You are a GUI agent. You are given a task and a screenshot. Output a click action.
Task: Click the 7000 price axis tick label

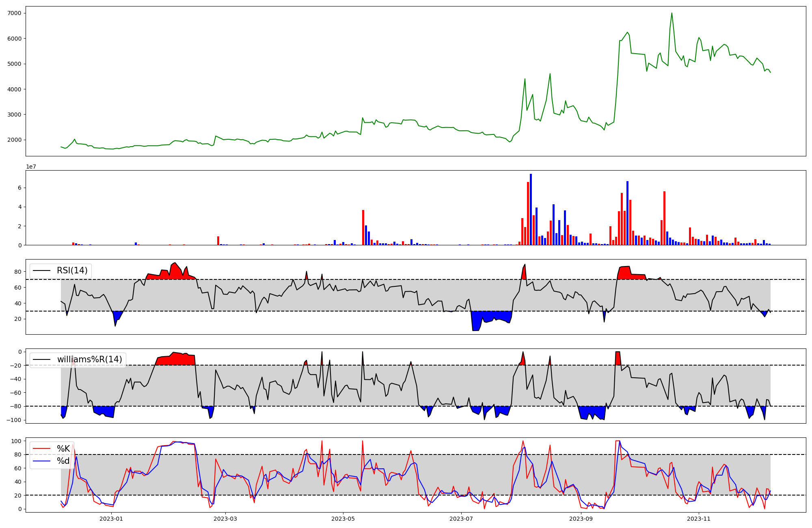coord(14,13)
